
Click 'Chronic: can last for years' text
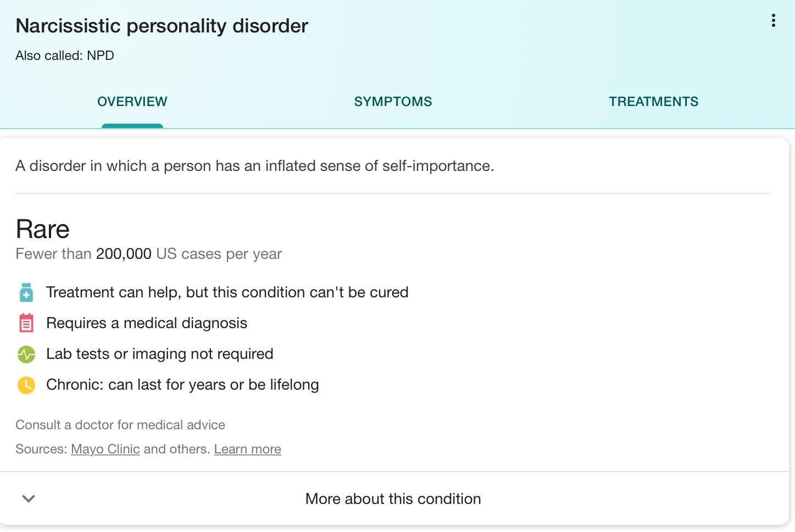(x=182, y=385)
